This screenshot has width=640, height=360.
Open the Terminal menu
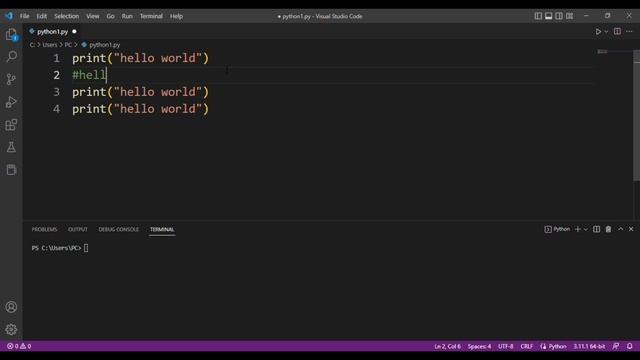(x=151, y=16)
